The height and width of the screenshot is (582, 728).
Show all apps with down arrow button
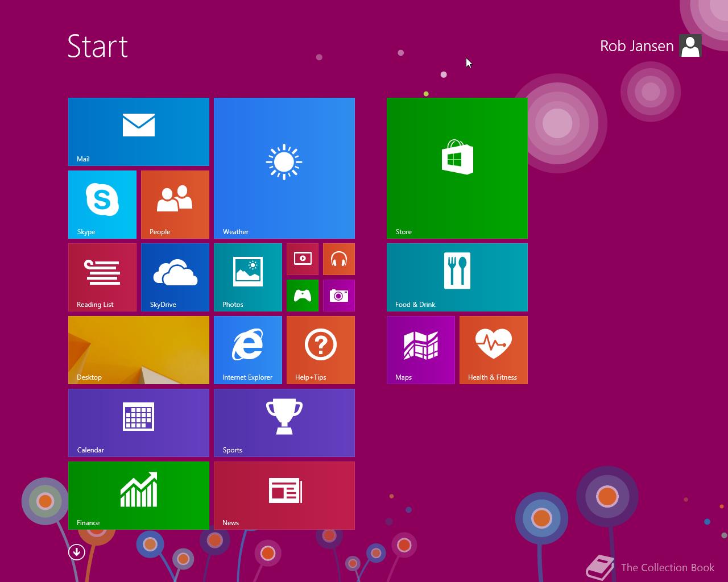click(x=77, y=552)
